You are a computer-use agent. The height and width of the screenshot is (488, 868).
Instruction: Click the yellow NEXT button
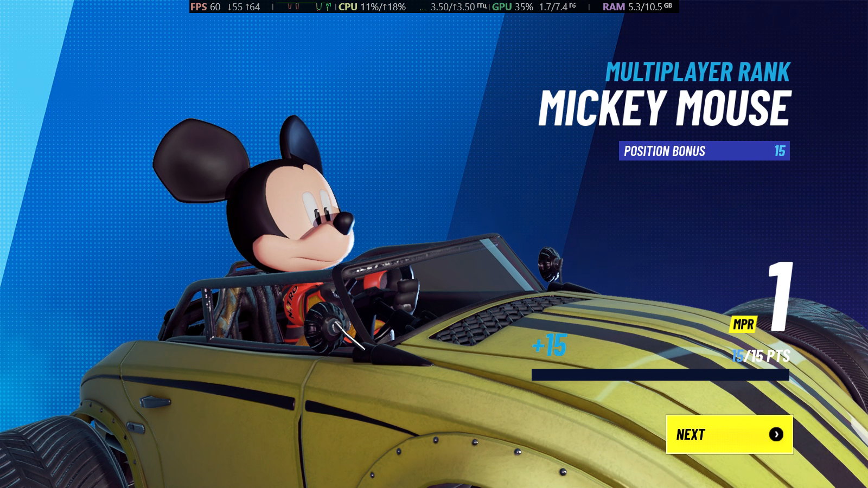click(x=729, y=434)
